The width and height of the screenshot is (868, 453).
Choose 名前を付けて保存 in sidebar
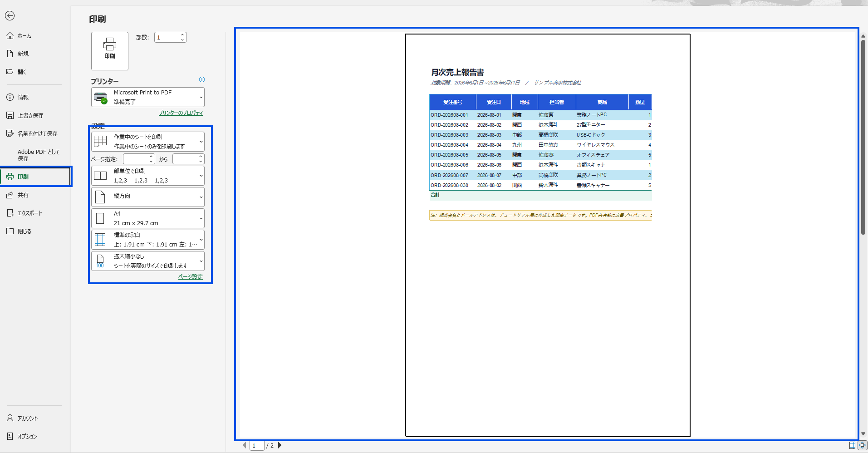[x=35, y=133]
